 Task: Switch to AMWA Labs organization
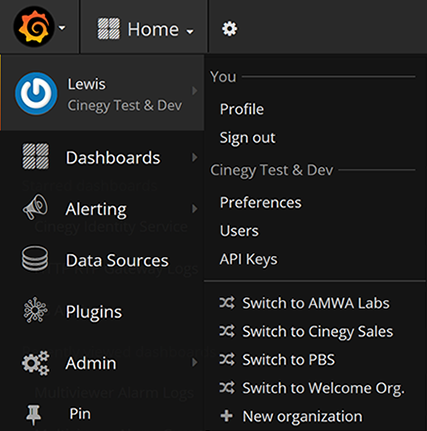point(316,303)
